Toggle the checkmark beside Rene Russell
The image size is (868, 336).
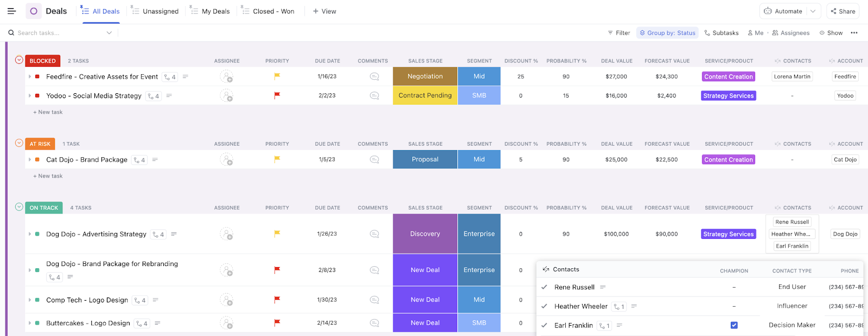click(544, 287)
